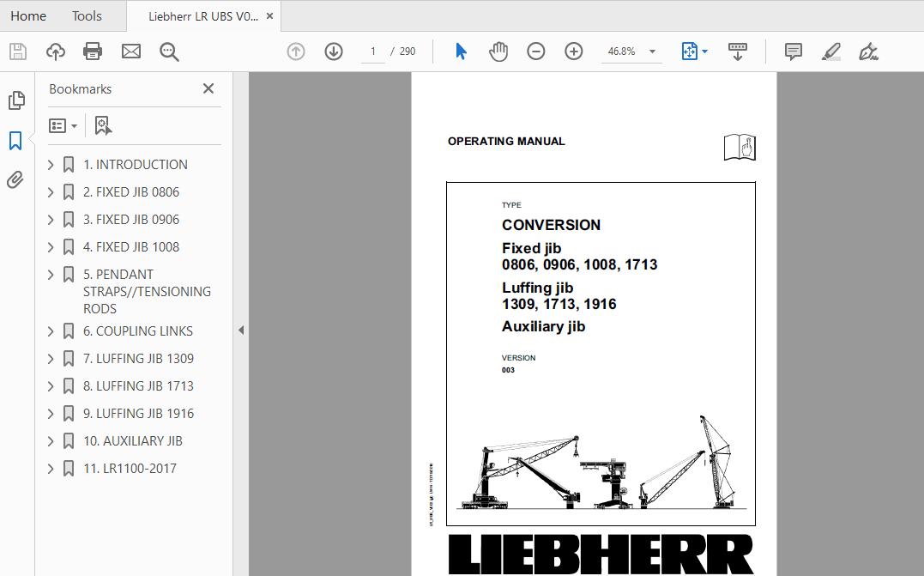Jump to 8. LUFFING JIB 1713 bookmark
The image size is (924, 576).
click(138, 386)
